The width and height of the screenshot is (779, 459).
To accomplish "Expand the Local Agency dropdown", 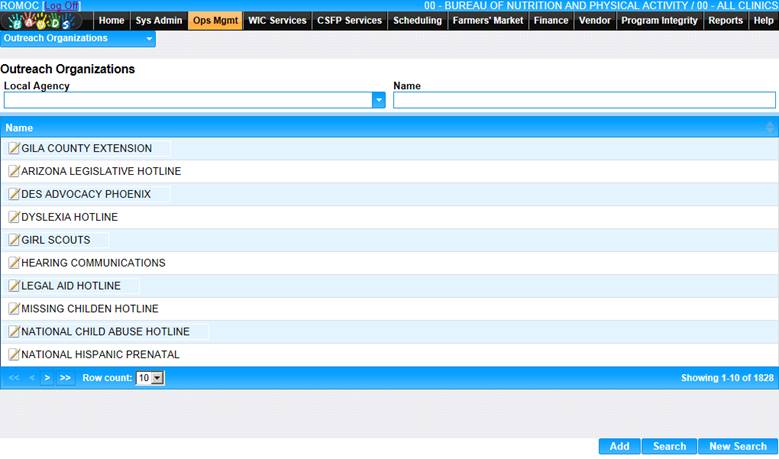I will [379, 100].
